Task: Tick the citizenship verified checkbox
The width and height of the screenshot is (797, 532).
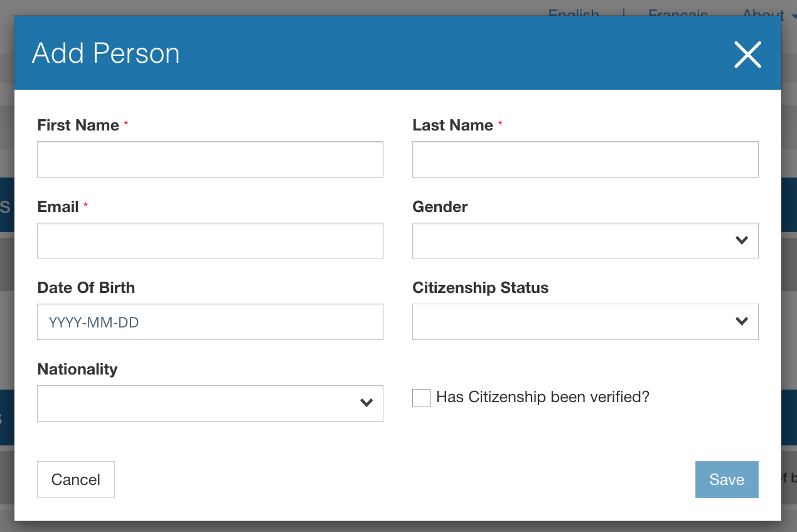Action: [x=421, y=398]
